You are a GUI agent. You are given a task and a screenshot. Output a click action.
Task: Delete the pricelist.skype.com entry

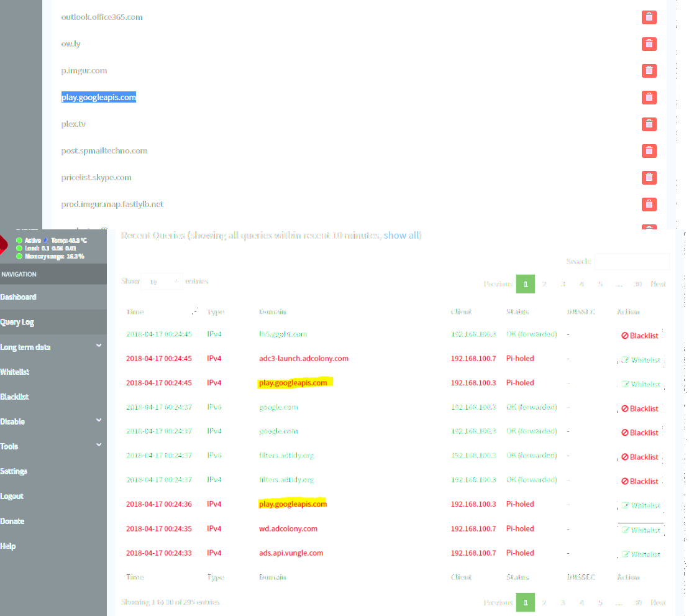(649, 178)
